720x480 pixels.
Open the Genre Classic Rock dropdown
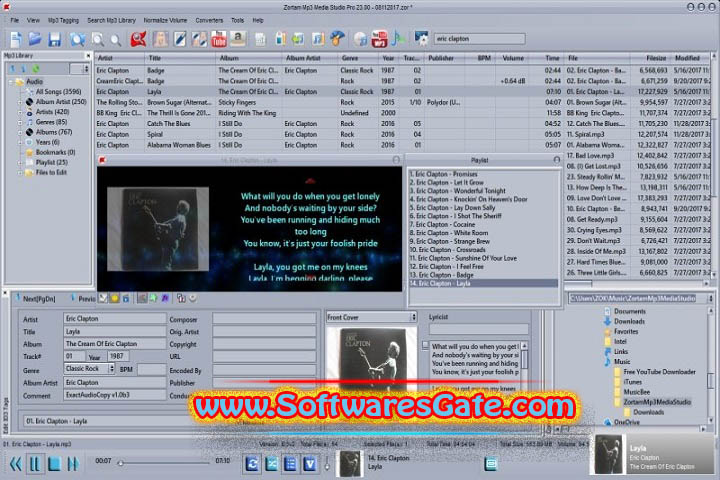(x=111, y=369)
